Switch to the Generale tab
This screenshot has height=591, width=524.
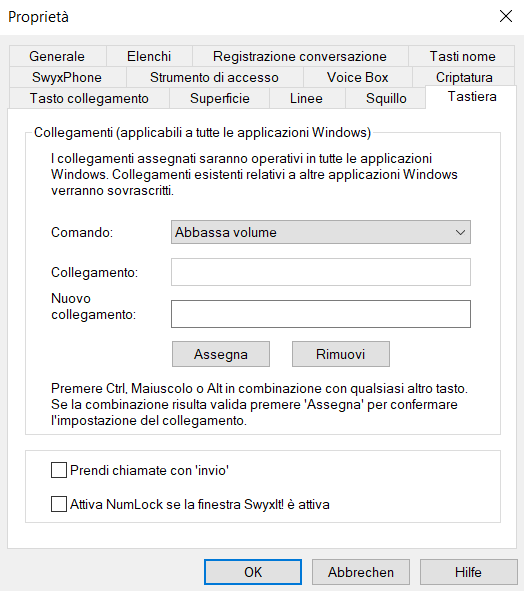(57, 56)
